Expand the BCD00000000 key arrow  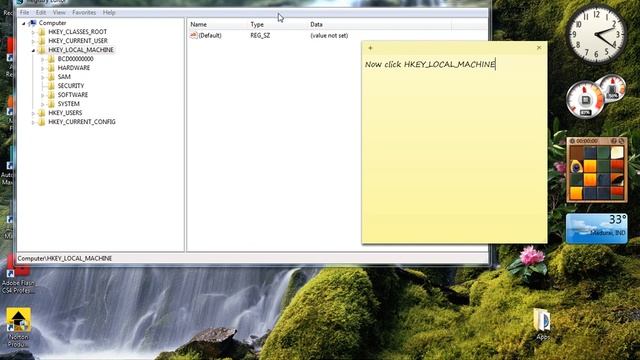pos(42,59)
